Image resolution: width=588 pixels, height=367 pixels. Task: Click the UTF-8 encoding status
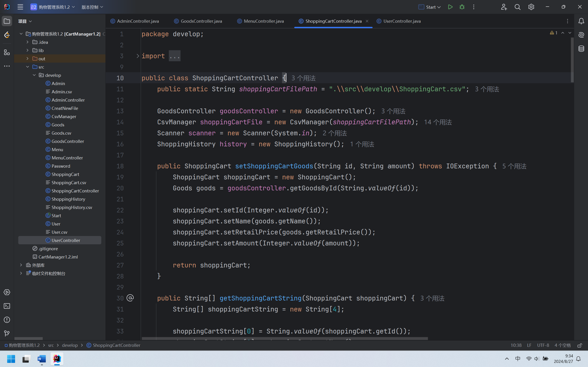pos(543,345)
